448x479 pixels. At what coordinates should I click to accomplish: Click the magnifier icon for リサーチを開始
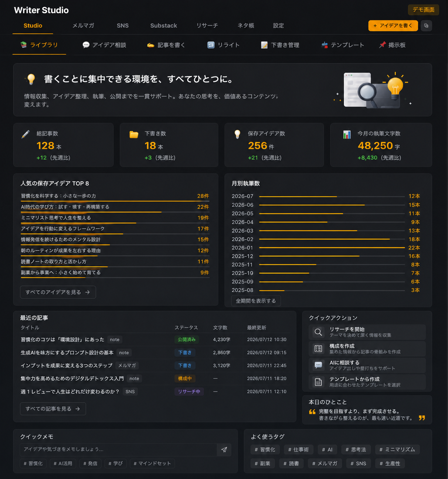(x=318, y=332)
